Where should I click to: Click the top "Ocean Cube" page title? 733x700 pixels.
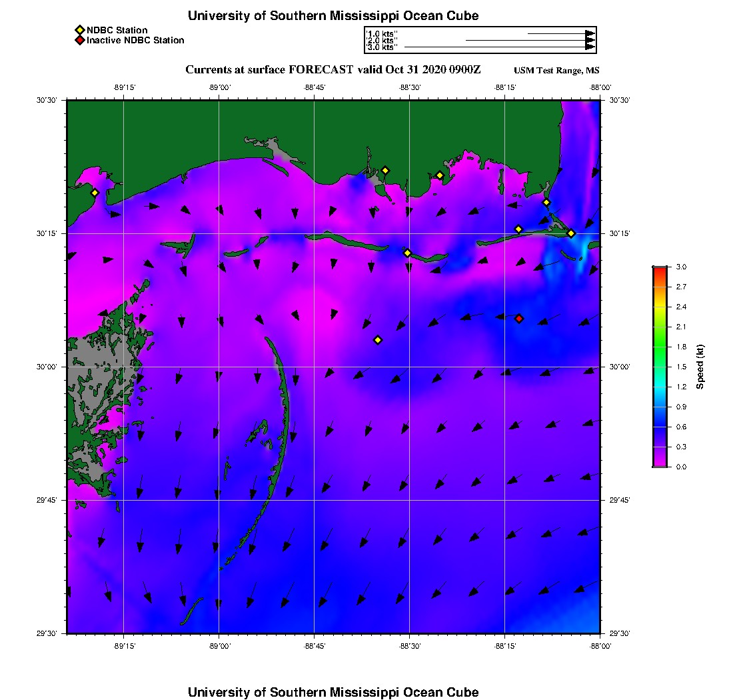(333, 15)
